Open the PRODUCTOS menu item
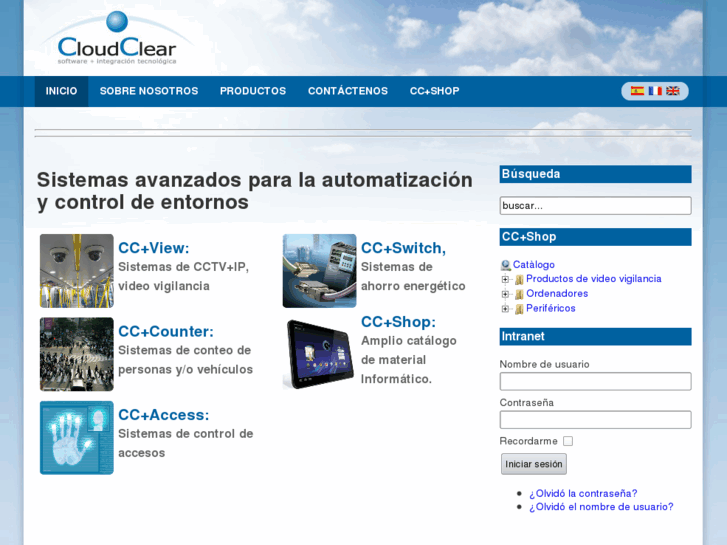This screenshot has height=545, width=727. click(253, 91)
